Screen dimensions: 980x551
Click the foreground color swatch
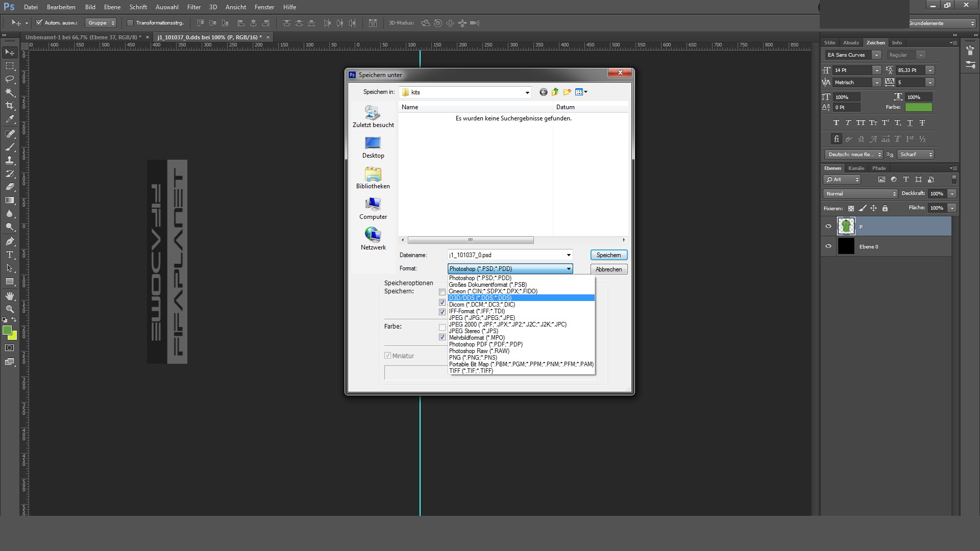7,331
